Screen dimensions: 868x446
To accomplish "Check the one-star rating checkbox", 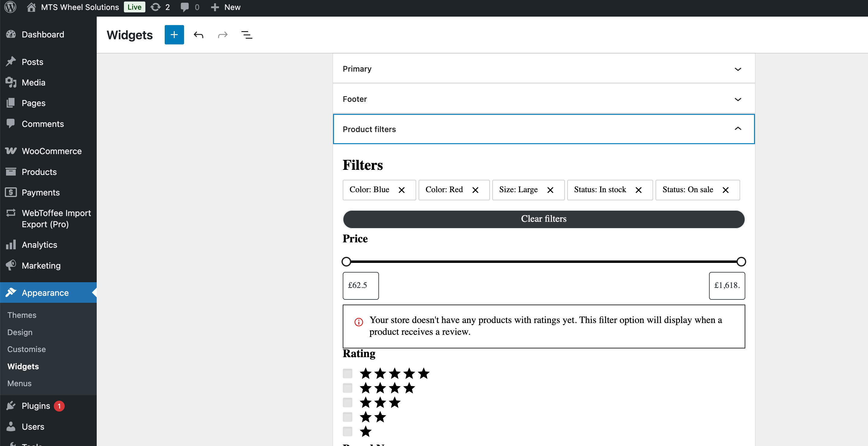I will click(347, 431).
